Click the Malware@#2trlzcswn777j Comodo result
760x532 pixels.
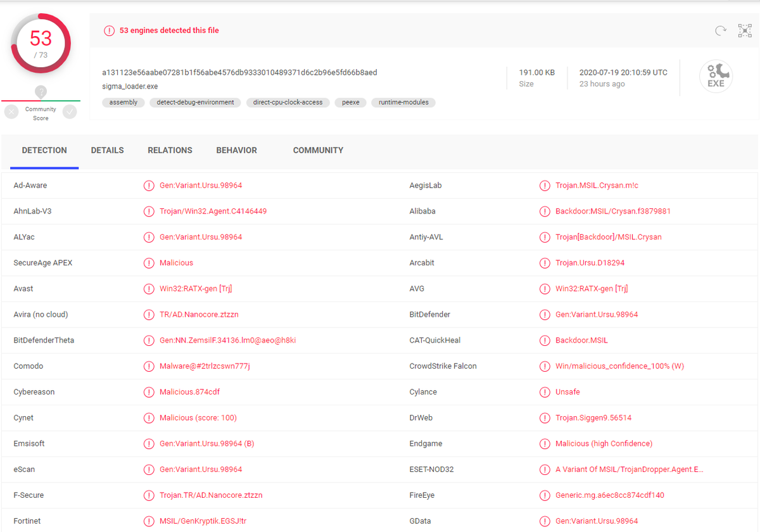[x=205, y=366]
